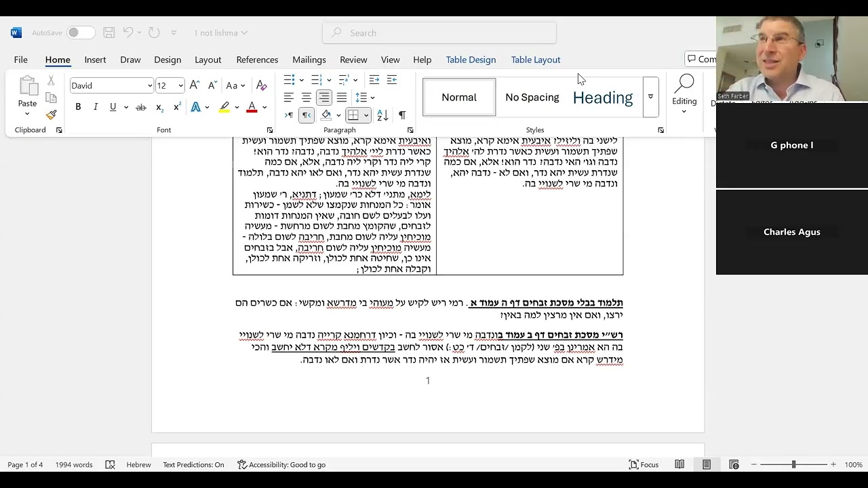The image size is (868, 488).
Task: Select the Format Painter brush
Action: pos(51,115)
